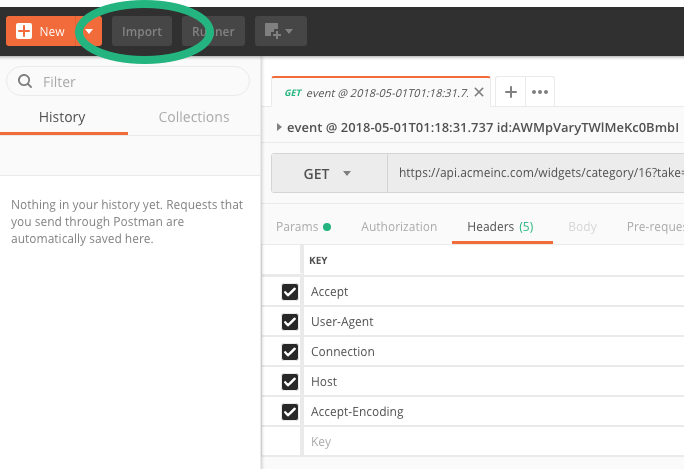Click the empty Key placeholder field
Image resolution: width=684 pixels, height=469 pixels.
pos(494,442)
